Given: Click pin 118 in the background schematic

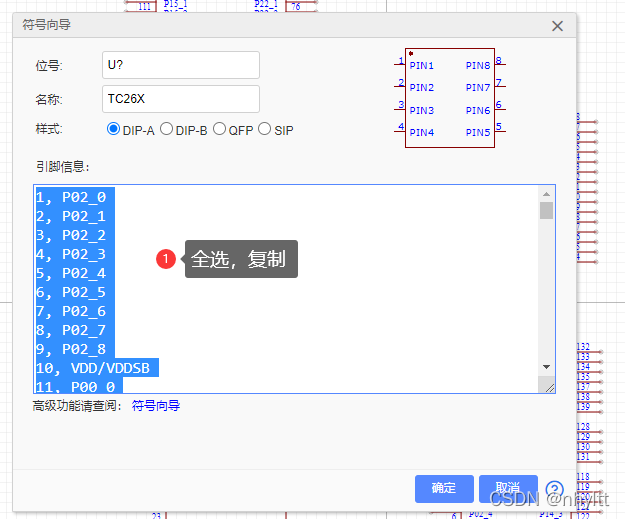Looking at the screenshot, I should [583, 476].
